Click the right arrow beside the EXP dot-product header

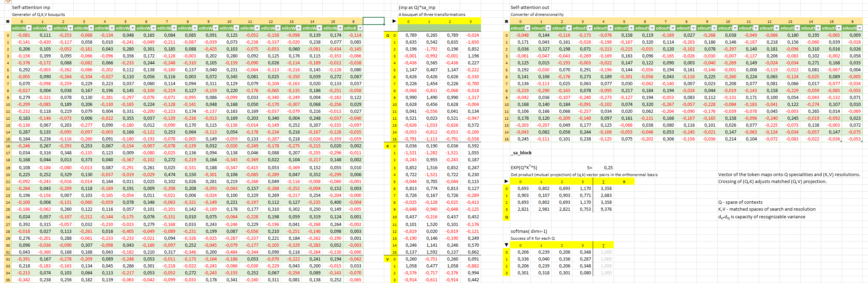point(506,181)
